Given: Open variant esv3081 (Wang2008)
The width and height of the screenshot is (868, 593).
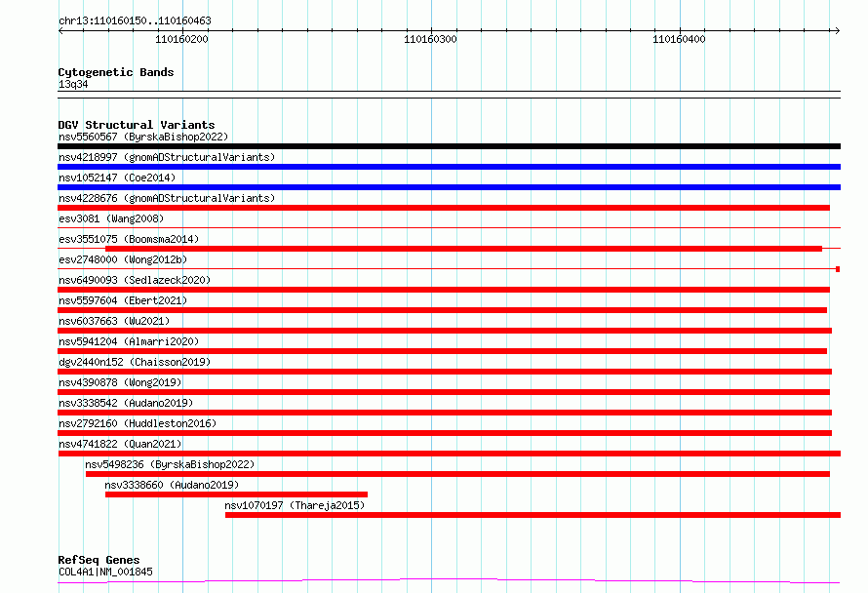Looking at the screenshot, I should (x=111, y=218).
